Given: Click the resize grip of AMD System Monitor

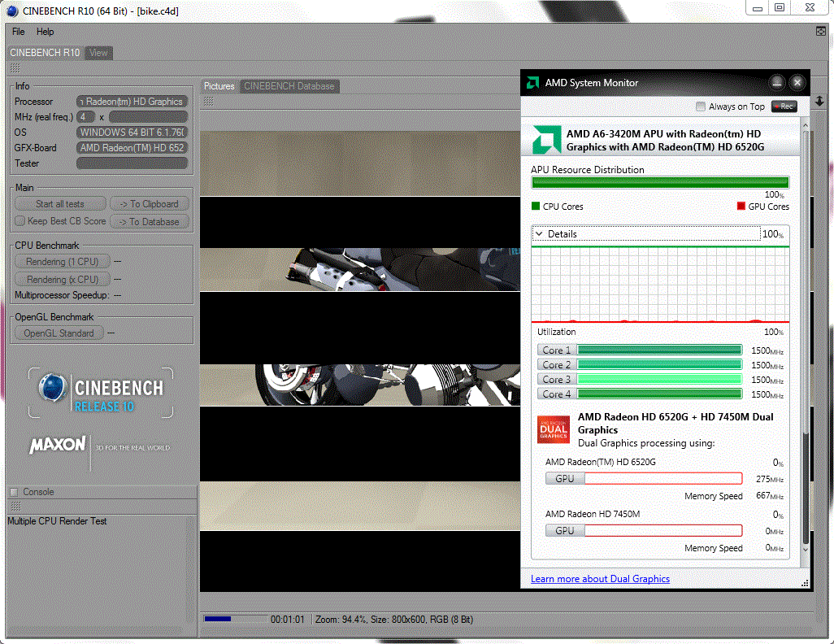Looking at the screenshot, I should pos(805,583).
